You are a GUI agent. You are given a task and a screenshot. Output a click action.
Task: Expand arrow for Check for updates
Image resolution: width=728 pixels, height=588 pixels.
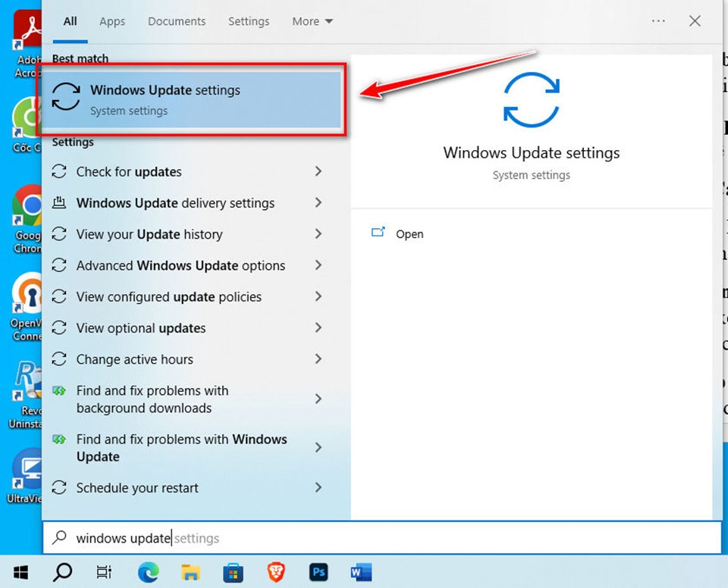click(x=318, y=171)
